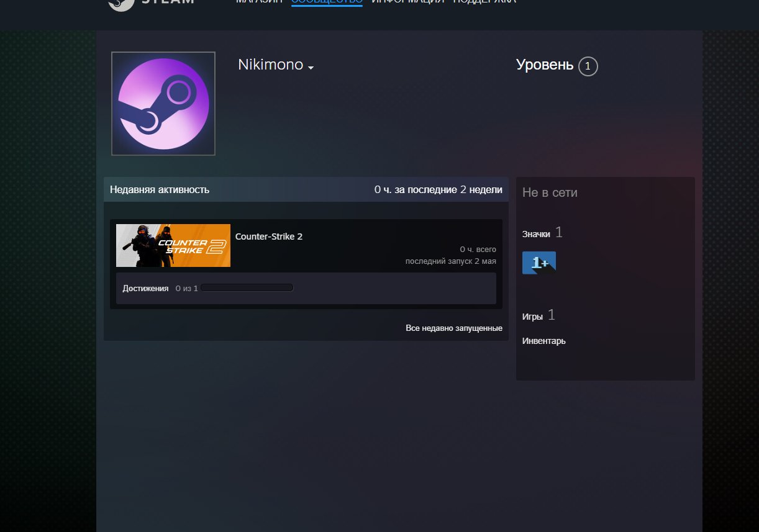The height and width of the screenshot is (532, 759).
Task: Open the Значки badges link
Action: (536, 234)
